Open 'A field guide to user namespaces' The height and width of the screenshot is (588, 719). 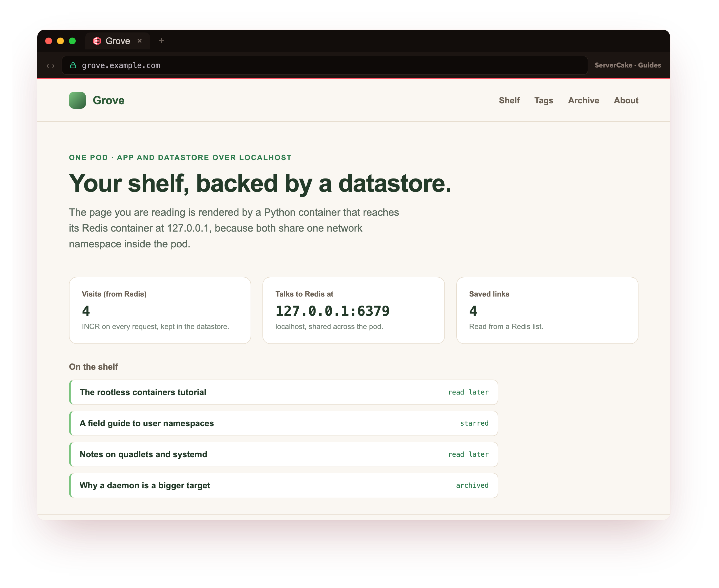click(284, 423)
